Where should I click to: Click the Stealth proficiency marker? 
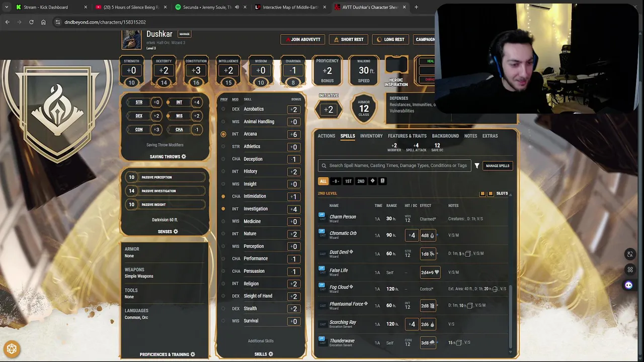click(x=223, y=309)
